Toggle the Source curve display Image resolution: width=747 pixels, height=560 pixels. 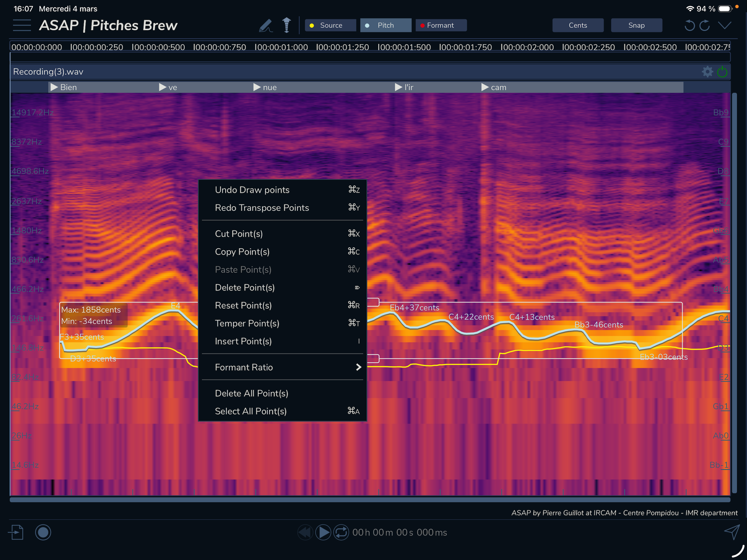(330, 25)
